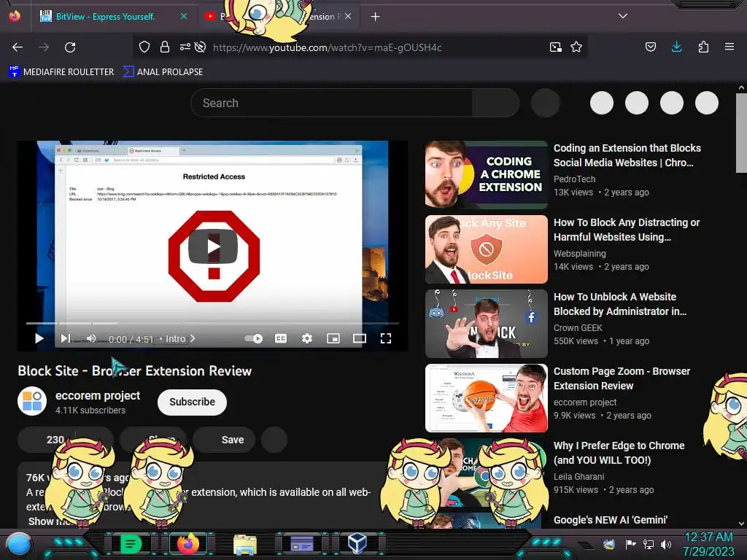This screenshot has height=560, width=747.
Task: Click the Firefox icon on taskbar
Action: (x=188, y=544)
